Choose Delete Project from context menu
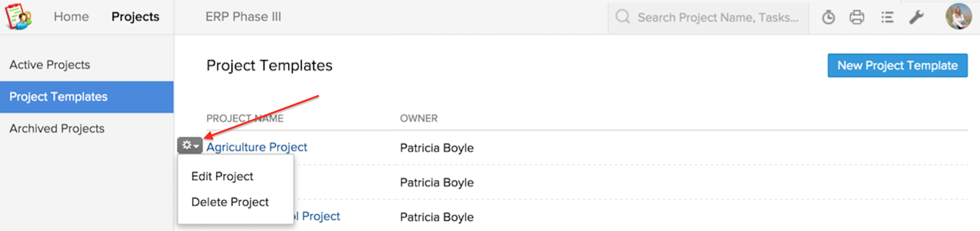This screenshot has width=980, height=231. coord(230,202)
